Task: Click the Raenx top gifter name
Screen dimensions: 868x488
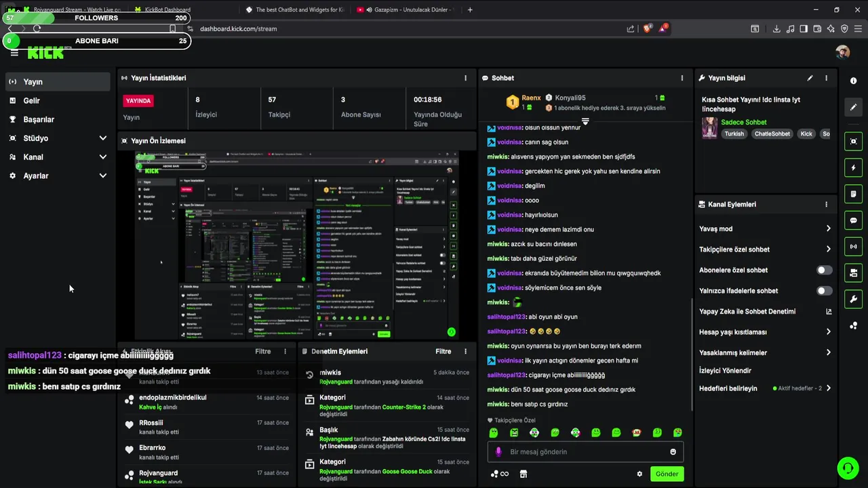Action: 531,98
